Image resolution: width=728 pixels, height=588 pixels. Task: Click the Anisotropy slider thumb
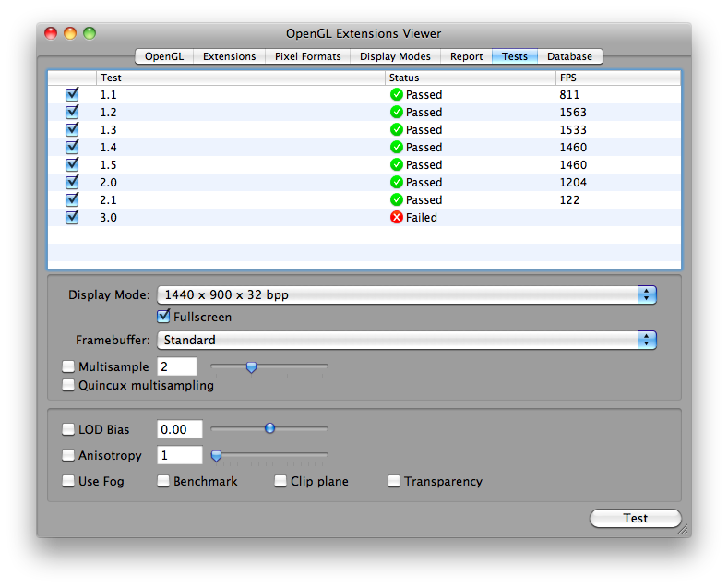click(216, 456)
